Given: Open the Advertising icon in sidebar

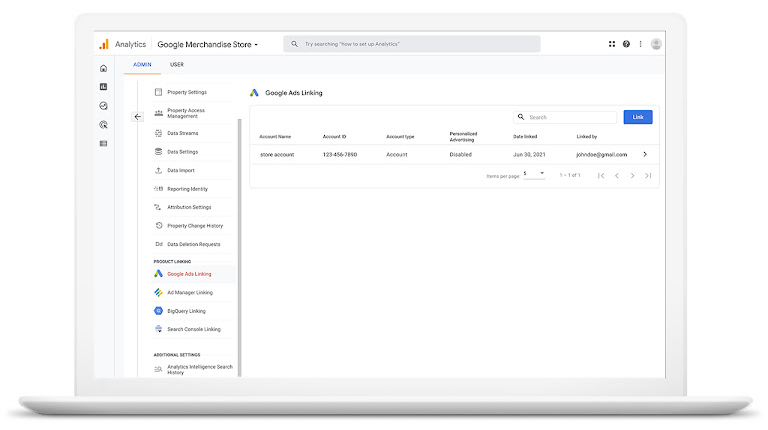Looking at the screenshot, I should [103, 125].
